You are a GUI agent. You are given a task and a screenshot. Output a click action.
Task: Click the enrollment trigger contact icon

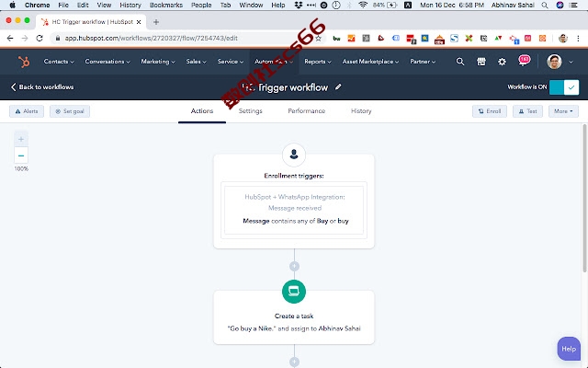294,155
